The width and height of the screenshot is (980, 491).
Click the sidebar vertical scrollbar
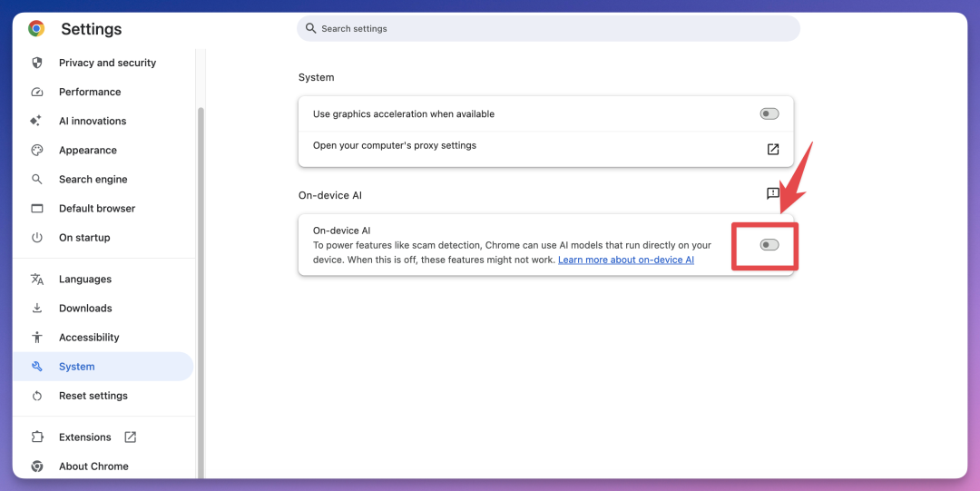[201, 293]
